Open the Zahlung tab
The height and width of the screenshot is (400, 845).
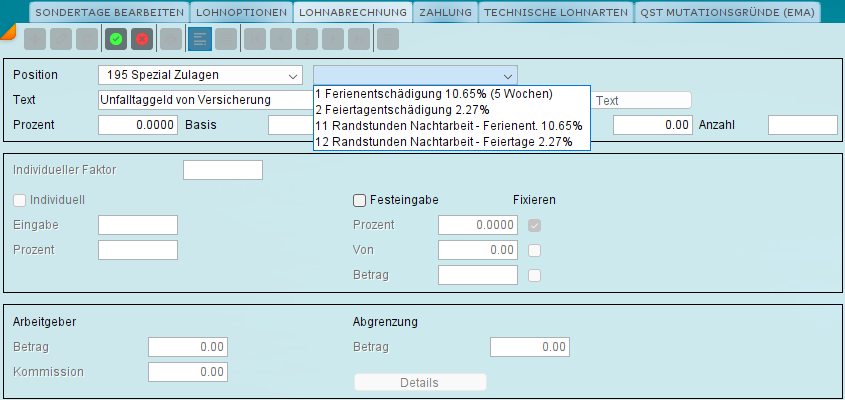pyautogui.click(x=445, y=12)
